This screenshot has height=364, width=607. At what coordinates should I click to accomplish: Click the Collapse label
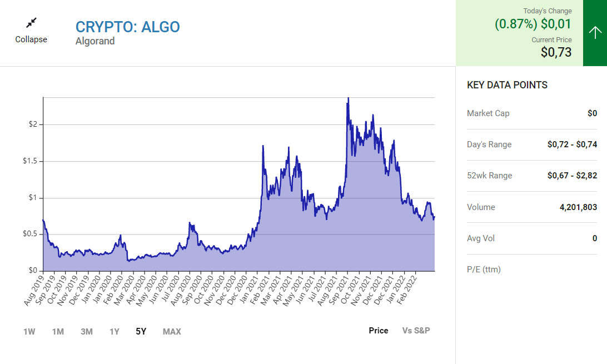click(31, 39)
